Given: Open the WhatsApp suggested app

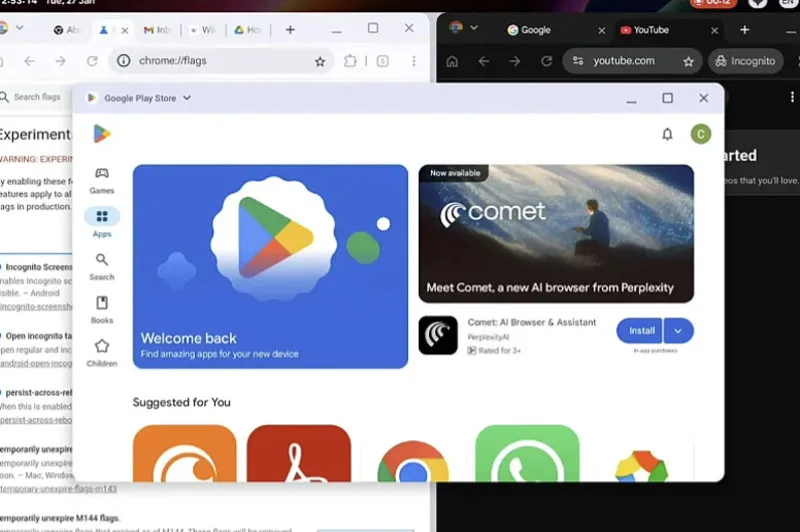Looking at the screenshot, I should click(x=527, y=453).
